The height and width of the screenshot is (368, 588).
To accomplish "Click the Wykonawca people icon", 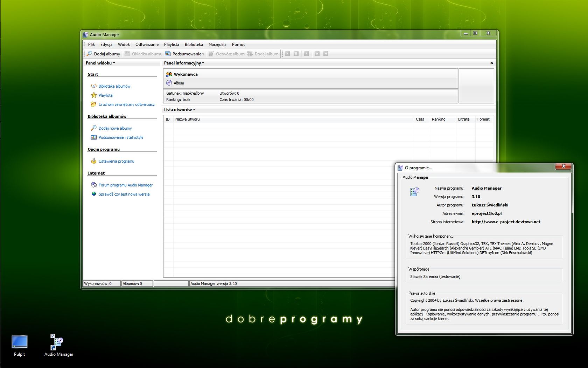I will [x=169, y=74].
